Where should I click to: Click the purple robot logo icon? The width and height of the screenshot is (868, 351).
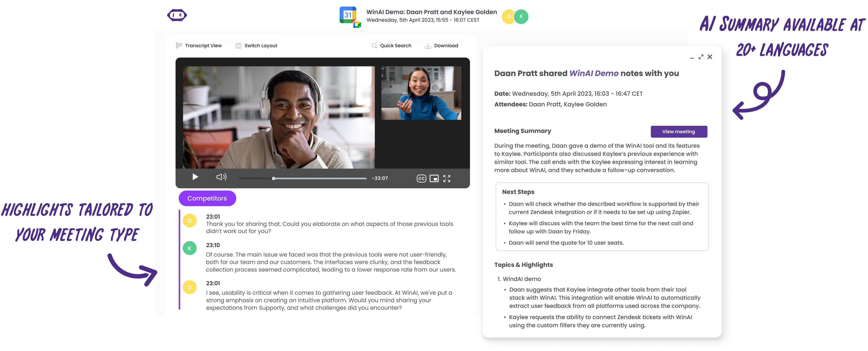(x=177, y=15)
